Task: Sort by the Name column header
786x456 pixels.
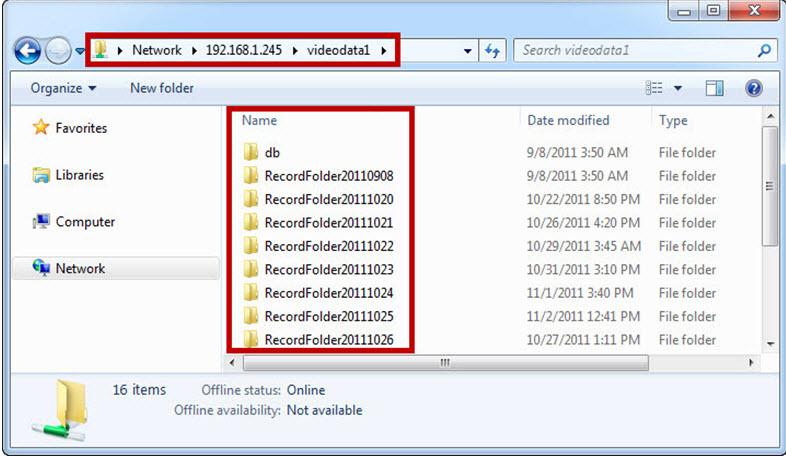Action: [259, 120]
